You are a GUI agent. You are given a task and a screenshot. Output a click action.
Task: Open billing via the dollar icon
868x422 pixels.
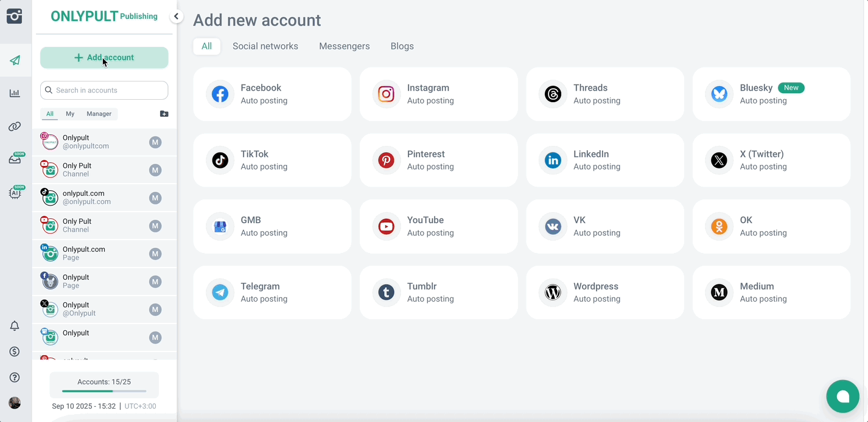pos(15,351)
